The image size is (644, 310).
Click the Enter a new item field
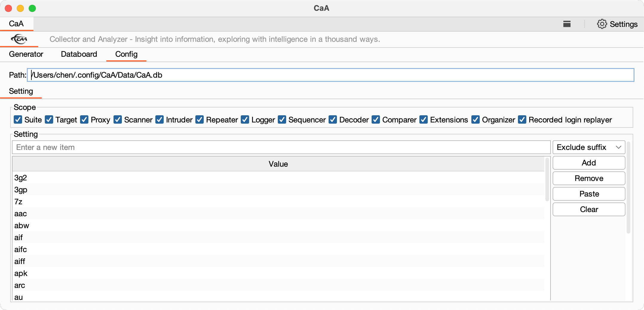click(x=281, y=147)
